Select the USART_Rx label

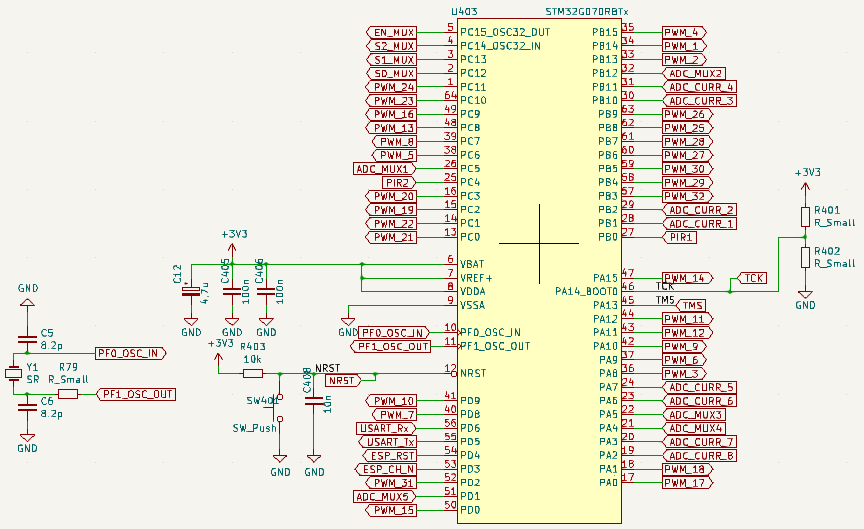386,428
